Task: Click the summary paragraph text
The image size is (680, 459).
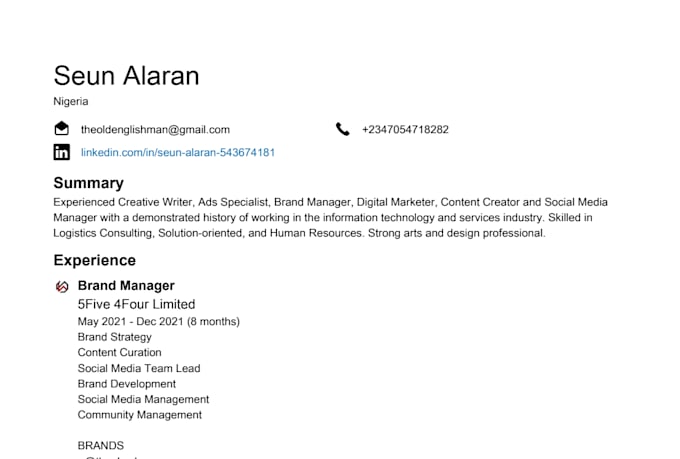Action: click(x=330, y=217)
